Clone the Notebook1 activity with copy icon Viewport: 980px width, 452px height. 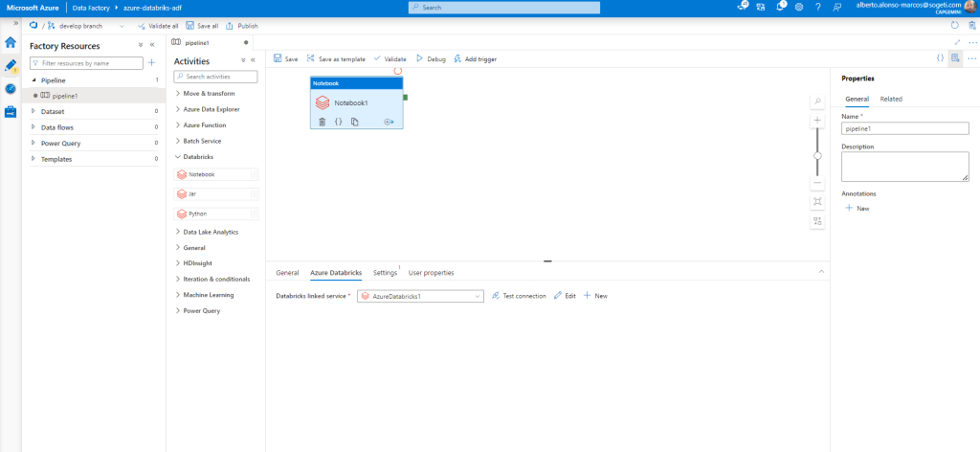(x=354, y=122)
